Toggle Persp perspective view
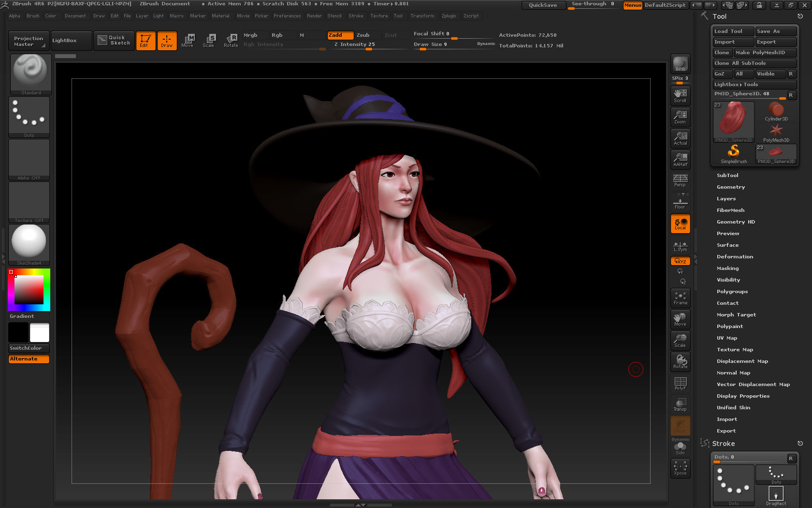This screenshot has height=508, width=812. [x=680, y=181]
